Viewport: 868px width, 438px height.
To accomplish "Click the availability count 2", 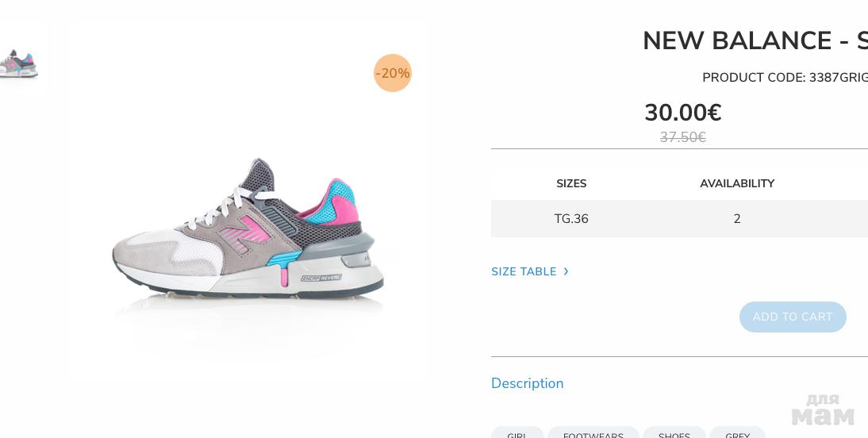I will [737, 219].
